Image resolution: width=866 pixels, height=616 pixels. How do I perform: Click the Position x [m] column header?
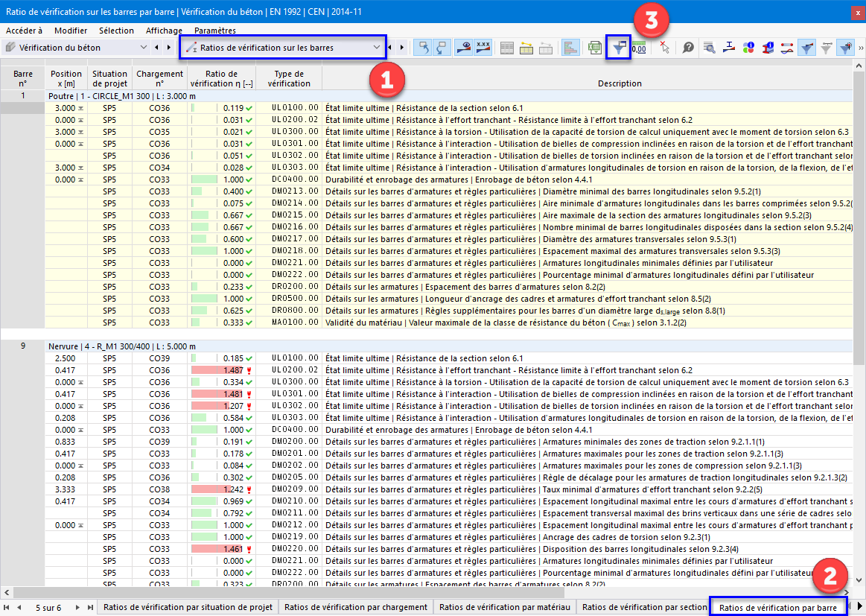[66, 78]
